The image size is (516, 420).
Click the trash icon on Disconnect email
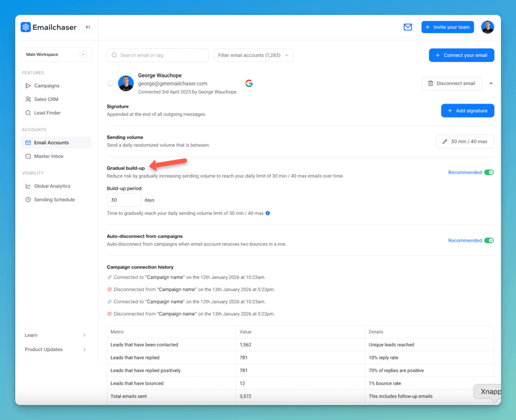click(430, 84)
